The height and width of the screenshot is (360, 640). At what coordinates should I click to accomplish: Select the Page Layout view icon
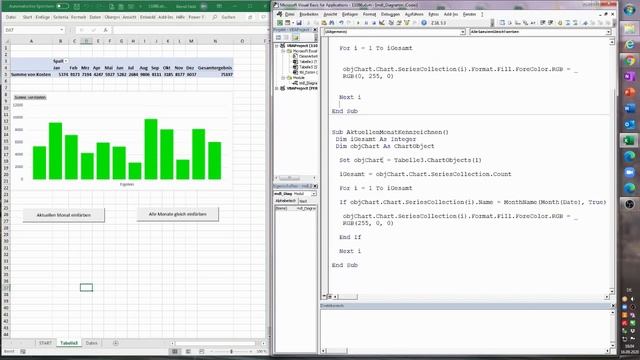tap(188, 351)
